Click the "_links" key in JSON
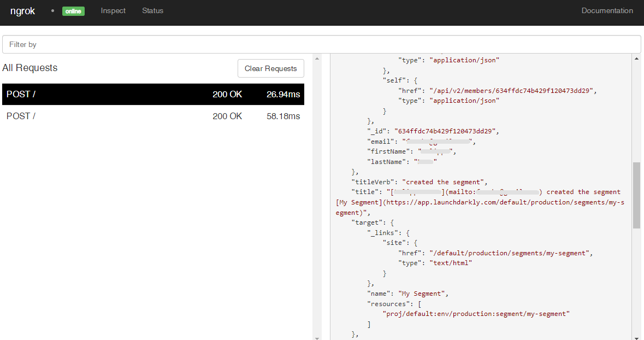This screenshot has width=644, height=340. (x=382, y=233)
